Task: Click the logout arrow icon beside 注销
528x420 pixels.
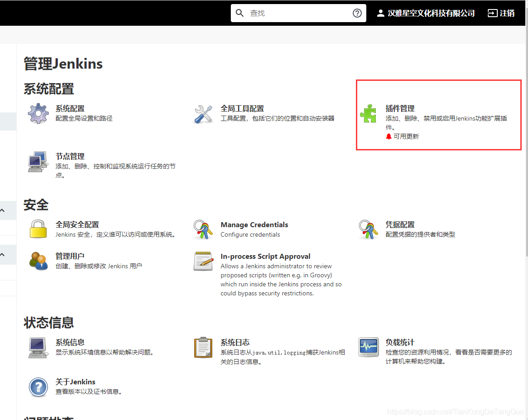Action: tap(492, 13)
